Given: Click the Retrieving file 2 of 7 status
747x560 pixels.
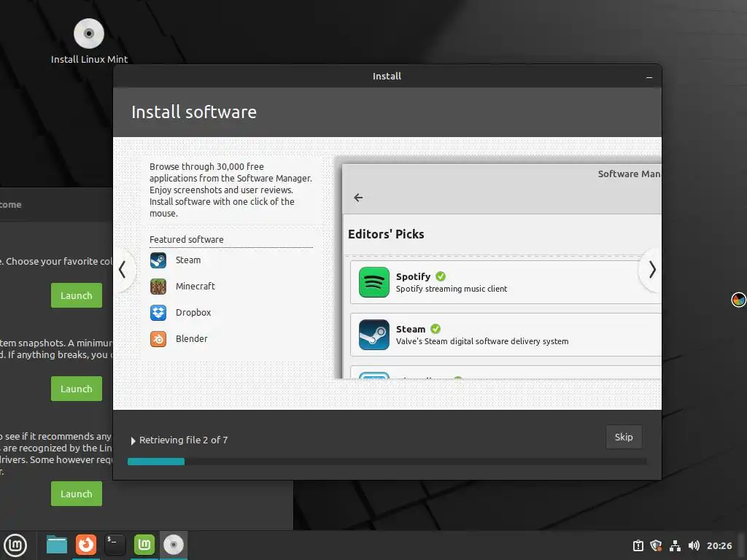Looking at the screenshot, I should click(183, 440).
